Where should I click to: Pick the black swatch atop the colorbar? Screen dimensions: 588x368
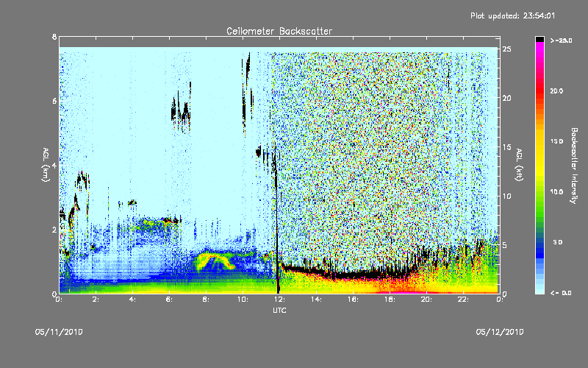point(539,39)
